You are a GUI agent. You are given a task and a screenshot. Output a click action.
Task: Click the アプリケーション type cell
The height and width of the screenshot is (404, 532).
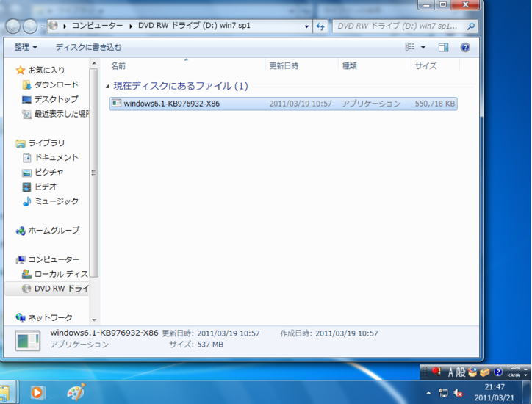(371, 104)
